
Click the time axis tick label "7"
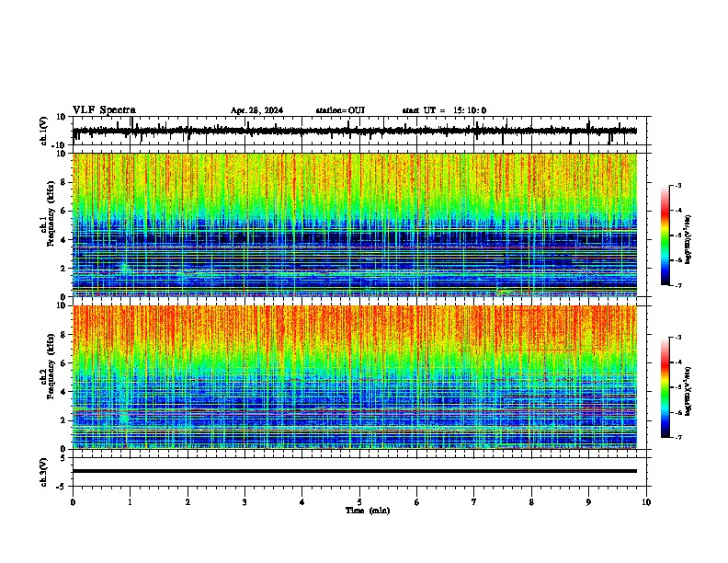click(474, 502)
